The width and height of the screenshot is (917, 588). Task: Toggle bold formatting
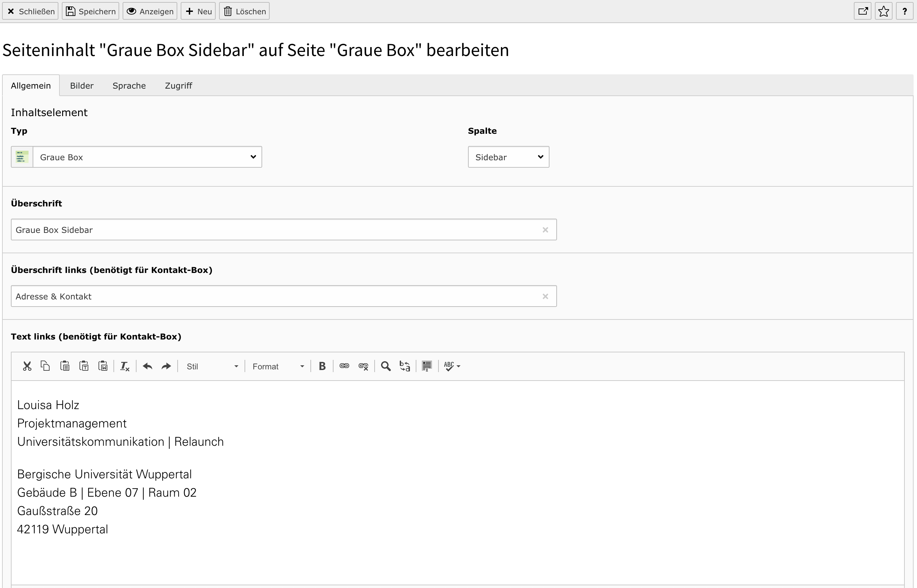[322, 366]
